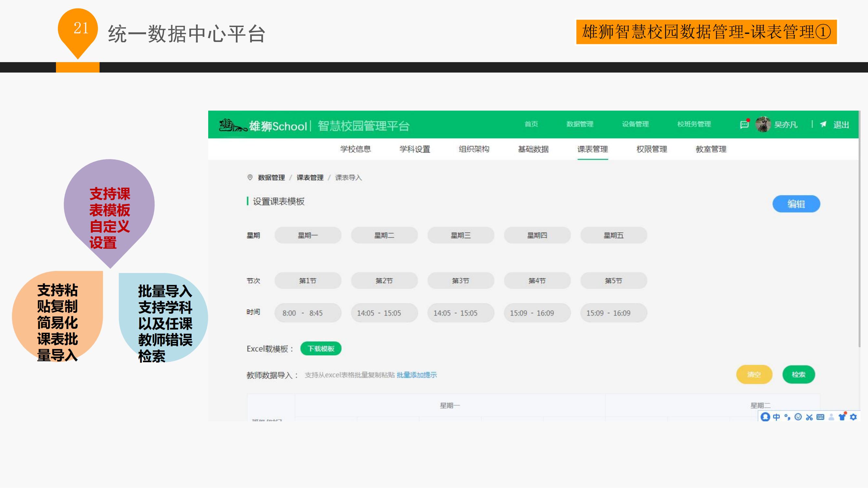Select the 课表管理 tab
868x488 pixels.
point(592,149)
